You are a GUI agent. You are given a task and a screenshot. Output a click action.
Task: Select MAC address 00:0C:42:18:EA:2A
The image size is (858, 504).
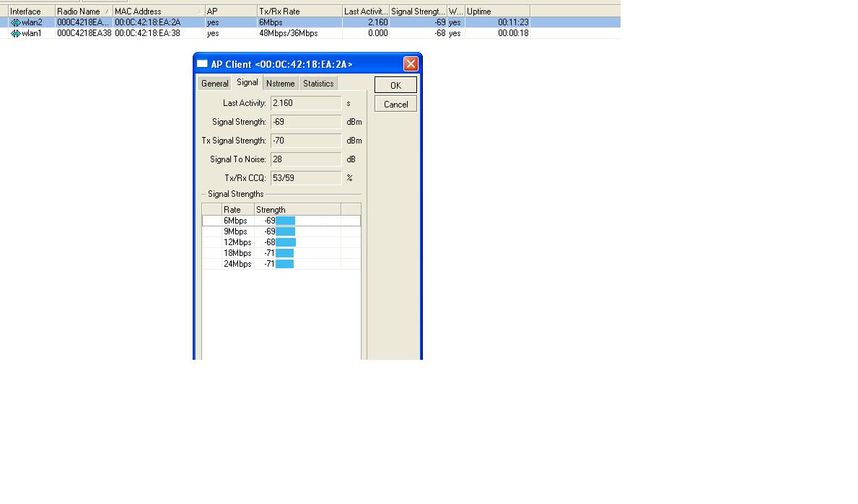coord(148,22)
